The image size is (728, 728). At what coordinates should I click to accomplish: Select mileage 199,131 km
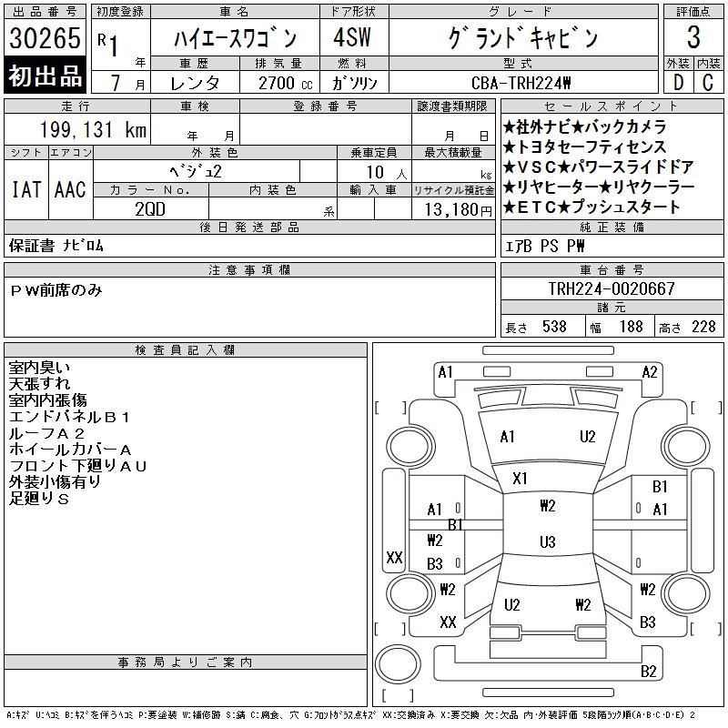click(94, 129)
